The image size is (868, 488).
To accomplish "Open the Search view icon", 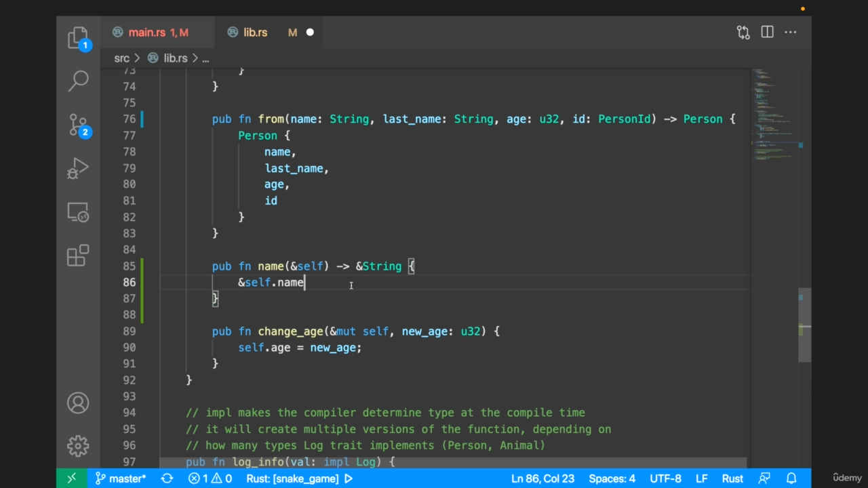I will [78, 81].
